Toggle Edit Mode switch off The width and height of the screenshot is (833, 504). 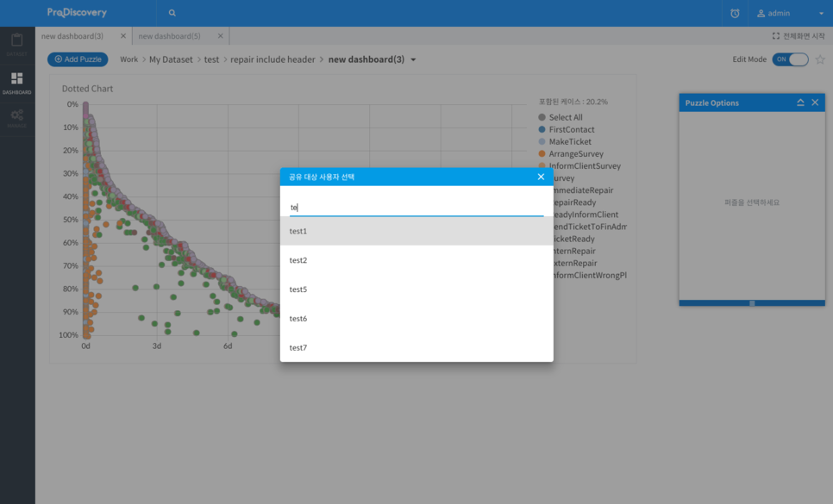coord(790,59)
